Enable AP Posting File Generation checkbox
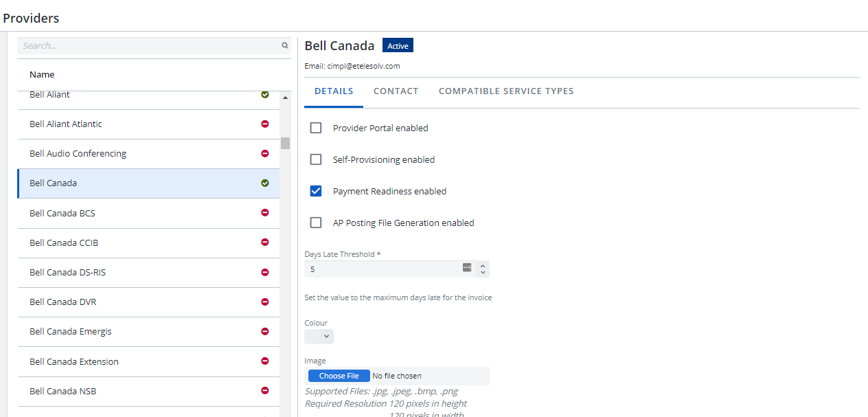 click(316, 223)
